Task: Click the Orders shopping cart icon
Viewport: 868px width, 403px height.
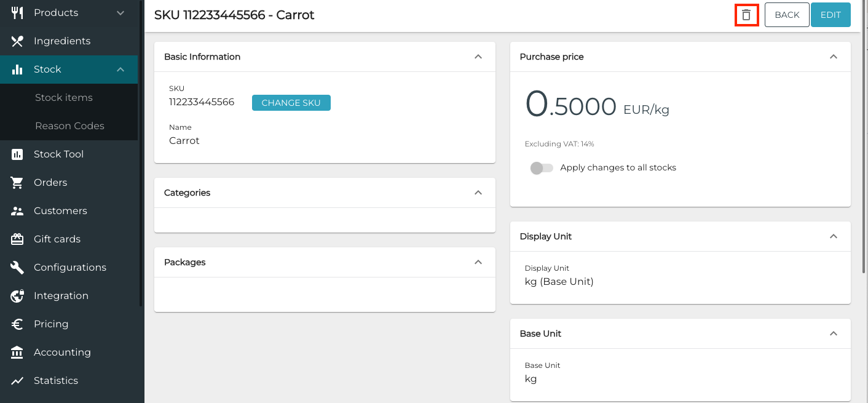Action: [x=17, y=183]
